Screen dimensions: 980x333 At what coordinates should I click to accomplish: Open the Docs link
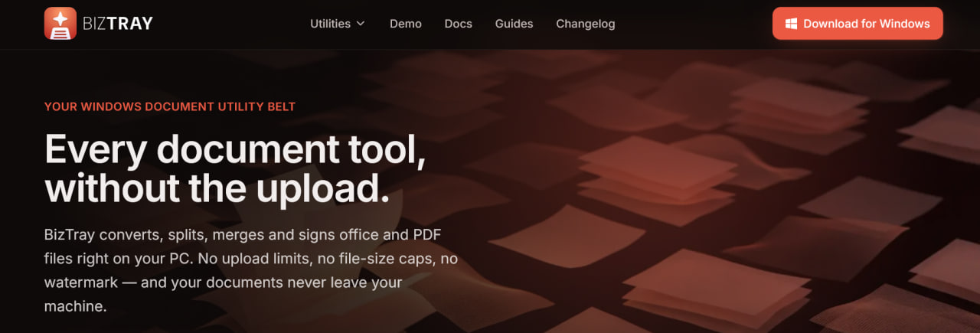click(459, 24)
